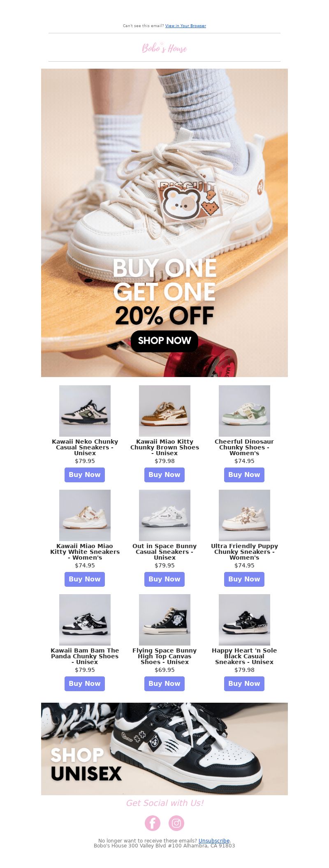The image size is (329, 868).
Task: Open the Instagram social icon
Action: click(x=176, y=823)
